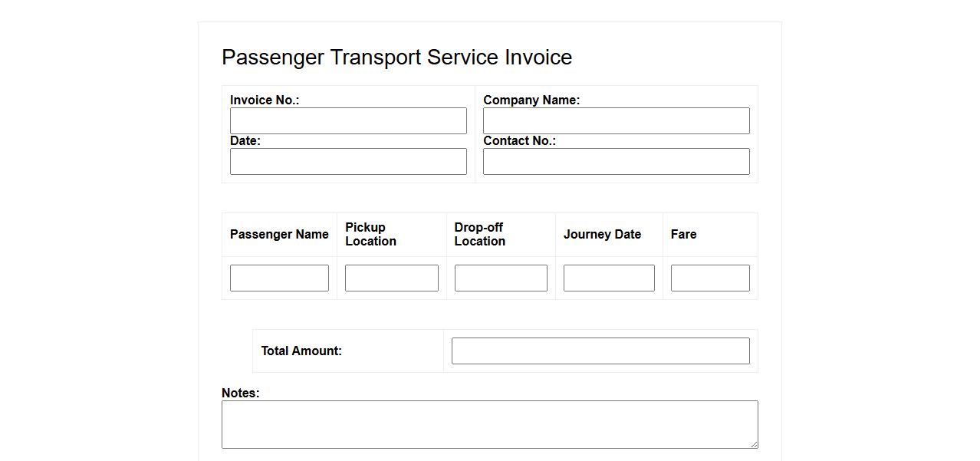The height and width of the screenshot is (461, 980).
Task: Focus the Passenger Name table input
Action: (279, 278)
